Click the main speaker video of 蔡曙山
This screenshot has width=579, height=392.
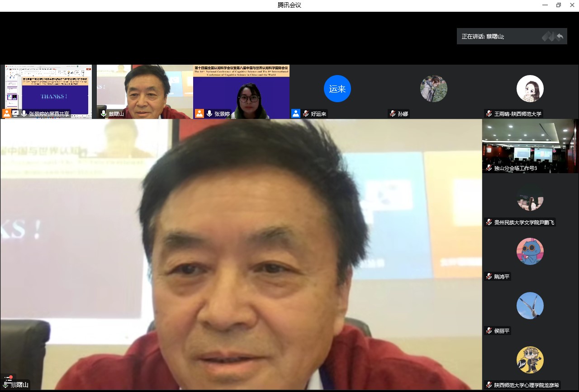(241, 254)
